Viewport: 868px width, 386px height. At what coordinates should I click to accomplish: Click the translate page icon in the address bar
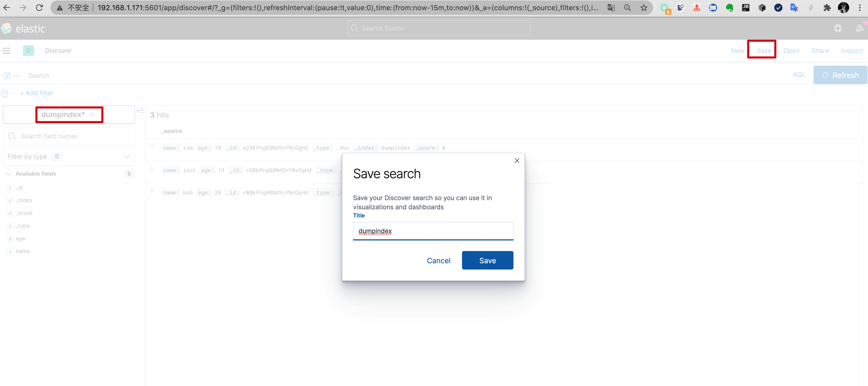(611, 8)
